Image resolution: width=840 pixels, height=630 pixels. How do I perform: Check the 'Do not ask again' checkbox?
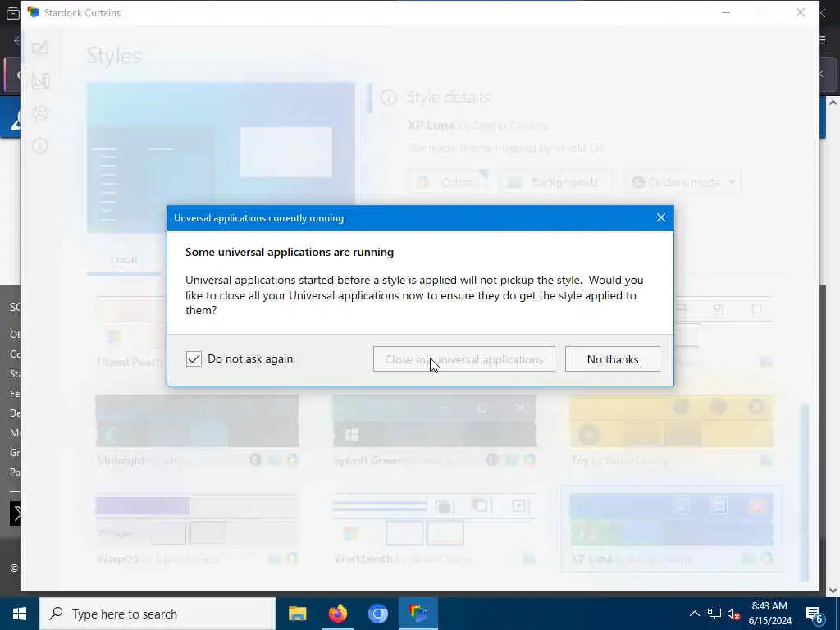point(194,359)
